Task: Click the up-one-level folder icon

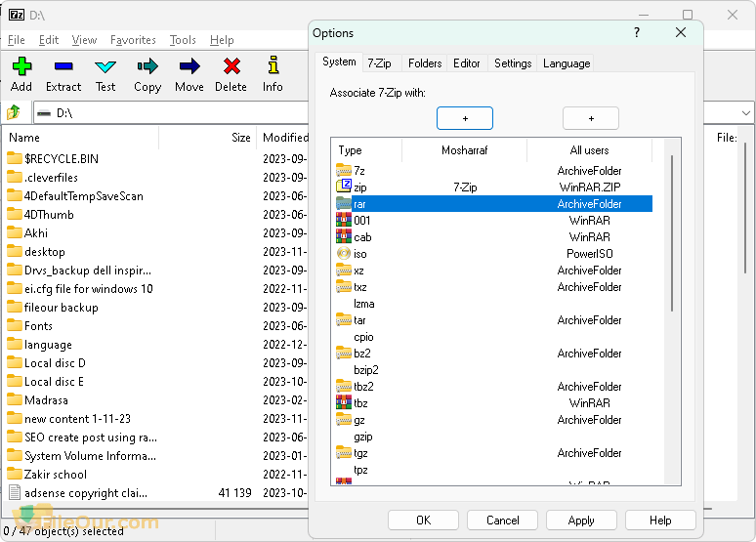Action: 14,113
